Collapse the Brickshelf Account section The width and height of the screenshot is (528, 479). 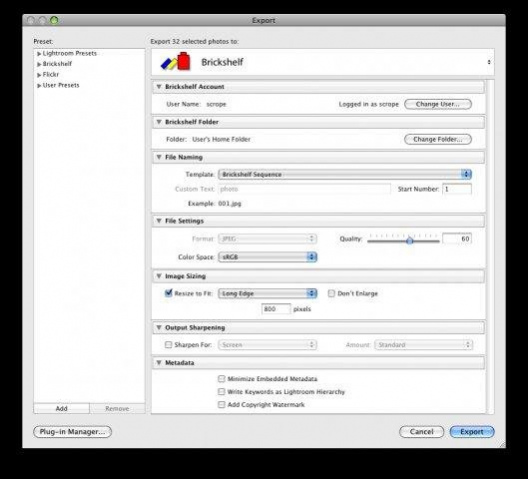pos(159,87)
